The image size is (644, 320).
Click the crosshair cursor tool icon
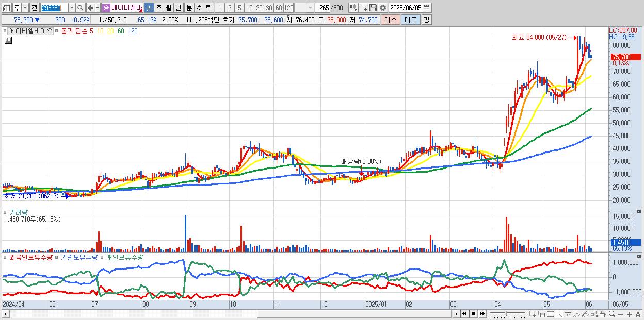pos(559,314)
